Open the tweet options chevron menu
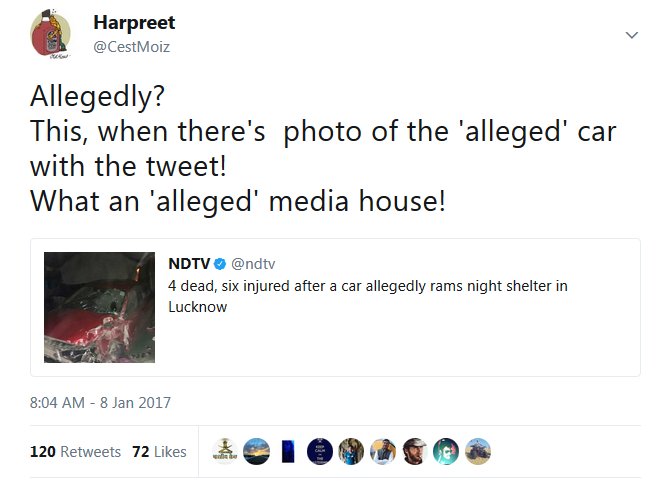Viewport: 656px width, 489px height. (632, 35)
